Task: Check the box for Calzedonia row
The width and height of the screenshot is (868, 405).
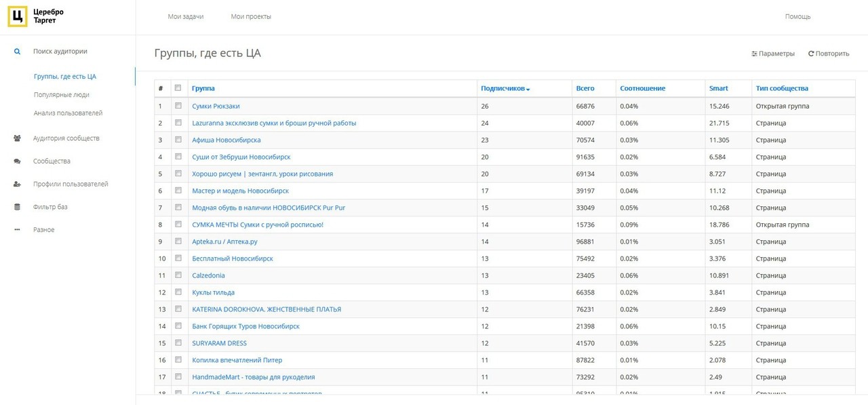Action: tap(178, 275)
